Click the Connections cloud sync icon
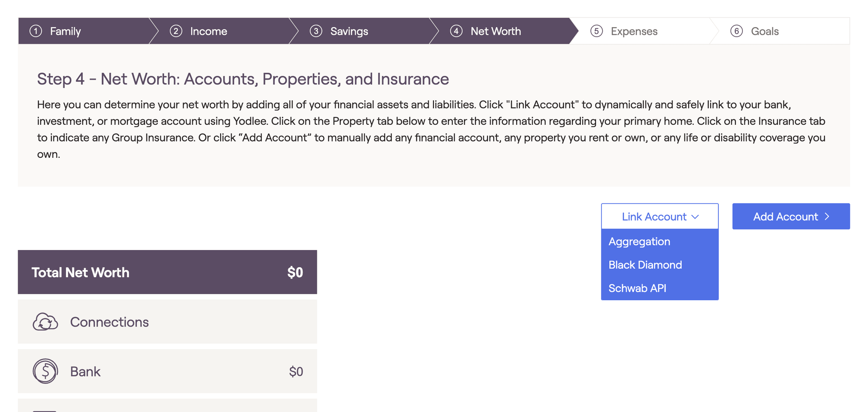 click(x=45, y=322)
